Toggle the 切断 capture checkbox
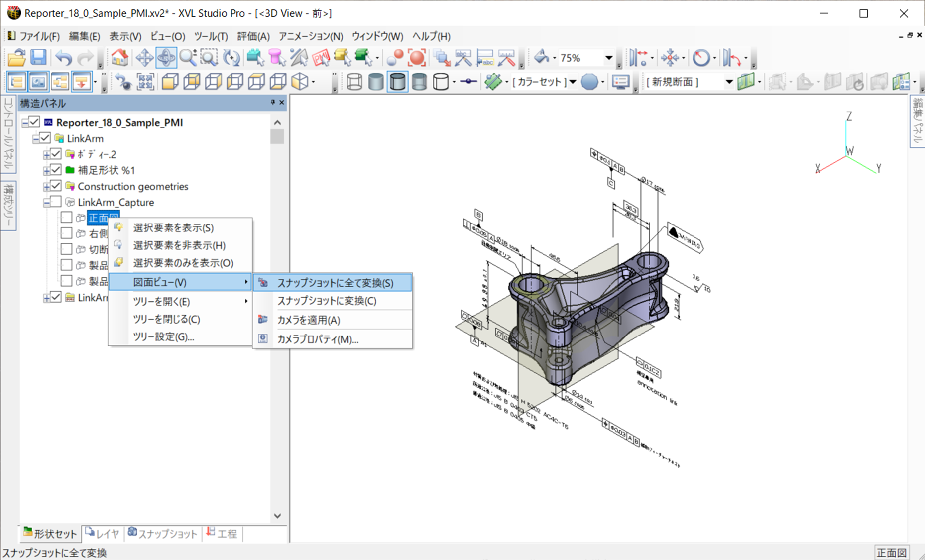This screenshot has height=560, width=925. (66, 249)
